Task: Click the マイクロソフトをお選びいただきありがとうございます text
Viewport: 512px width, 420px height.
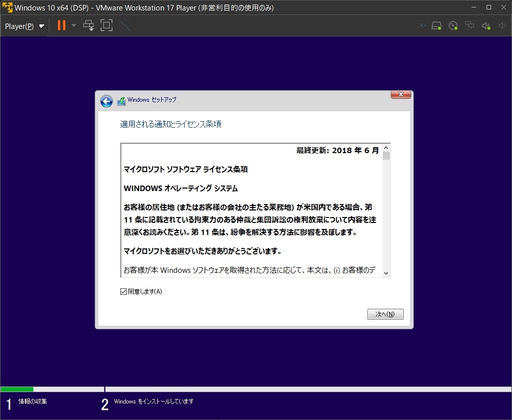Action: tap(203, 251)
